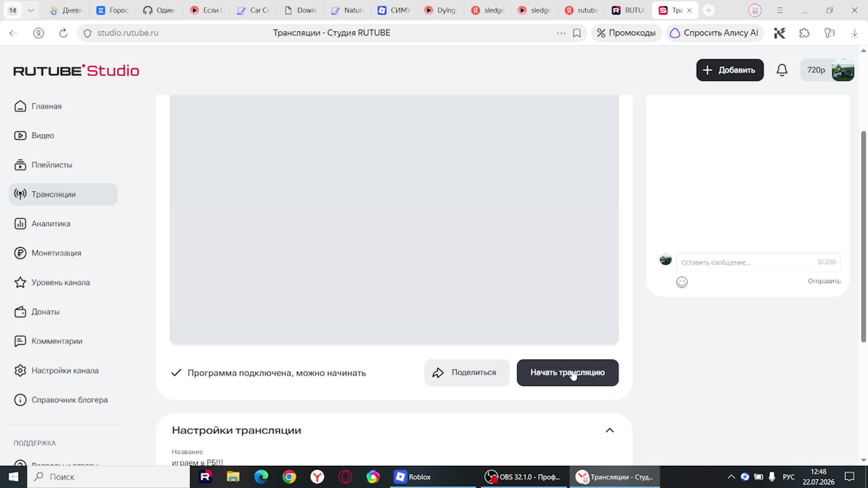The image size is (868, 488).
Task: Start the broadcast with Начать трансляцию
Action: coord(567,373)
